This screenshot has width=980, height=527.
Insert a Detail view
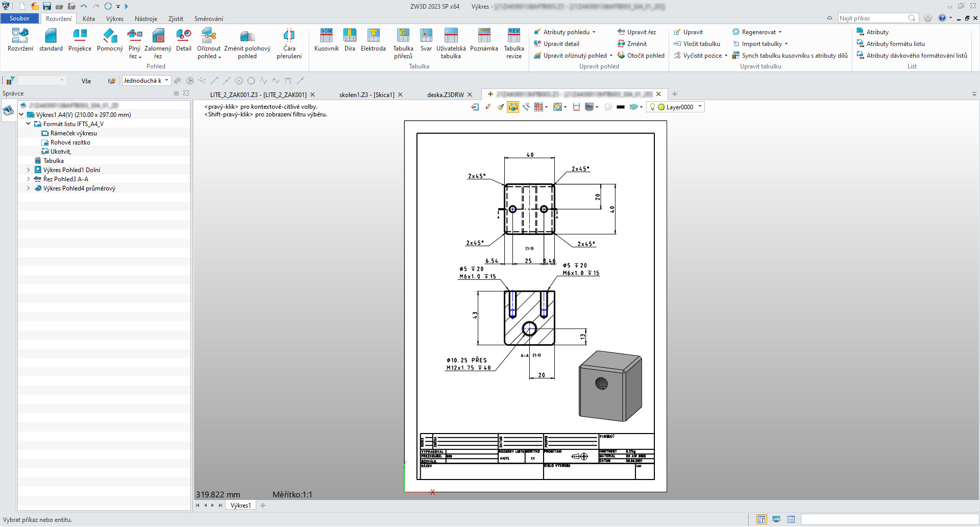click(183, 40)
